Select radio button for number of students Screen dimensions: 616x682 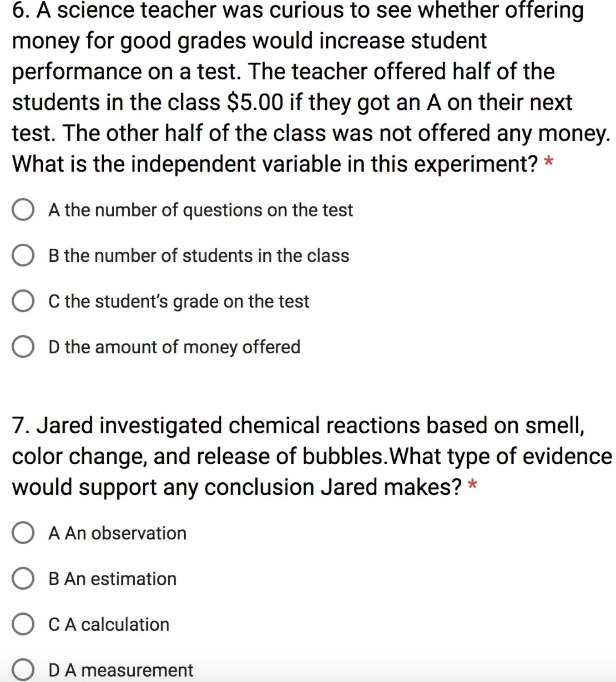click(23, 256)
